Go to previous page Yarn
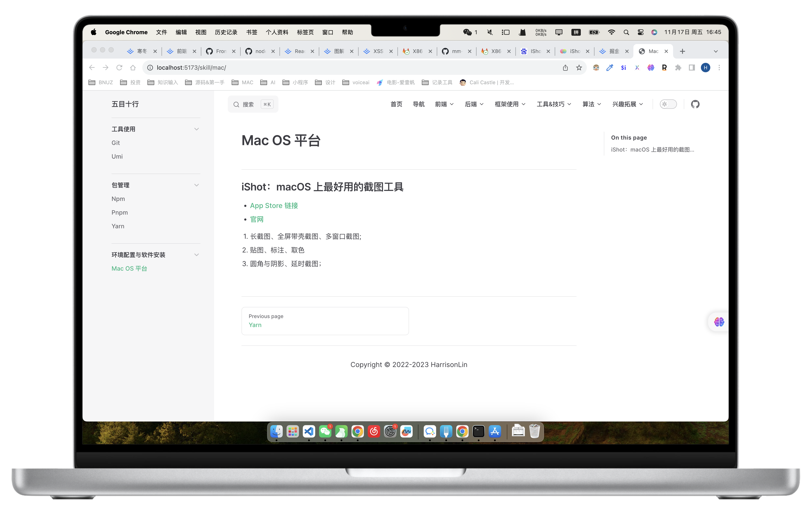This screenshot has height=513, width=812. 325,321
